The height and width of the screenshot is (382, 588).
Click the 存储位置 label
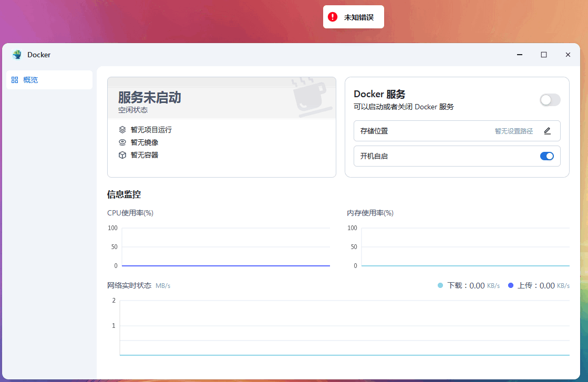(x=374, y=131)
